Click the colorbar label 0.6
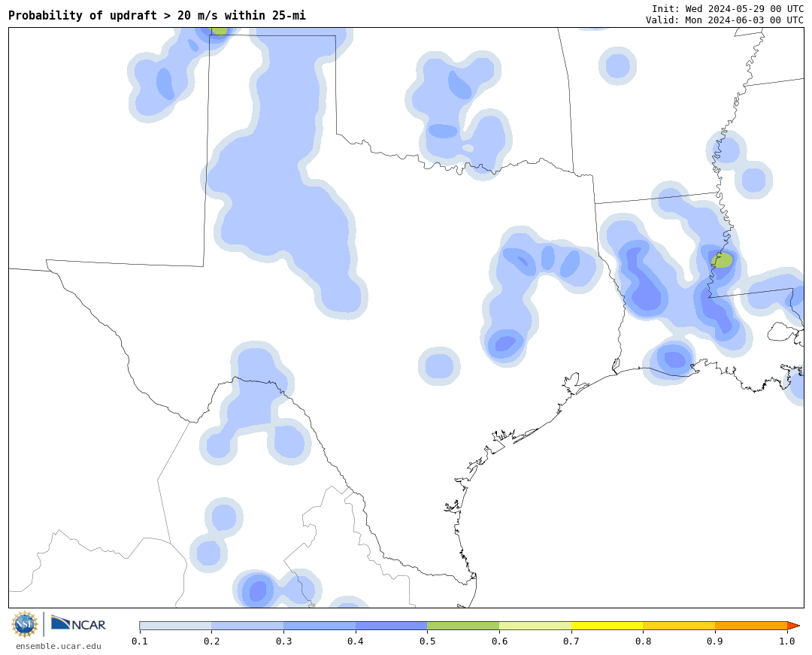812x655 pixels. [x=499, y=641]
